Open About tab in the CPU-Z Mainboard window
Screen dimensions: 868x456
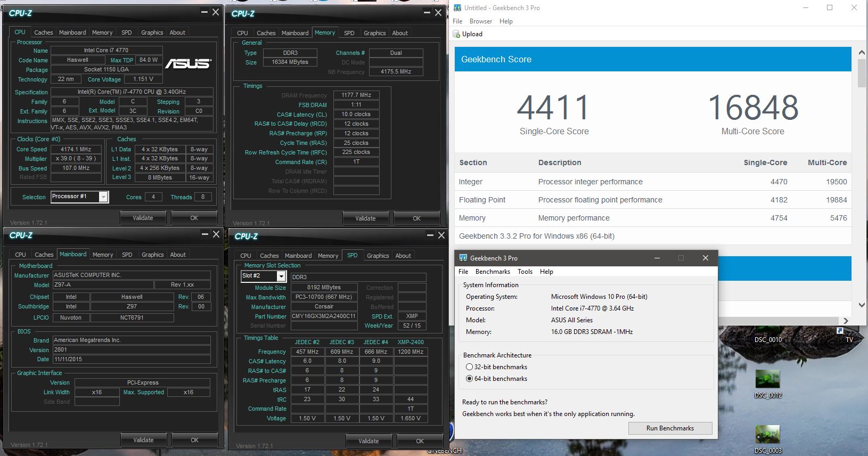click(x=178, y=255)
